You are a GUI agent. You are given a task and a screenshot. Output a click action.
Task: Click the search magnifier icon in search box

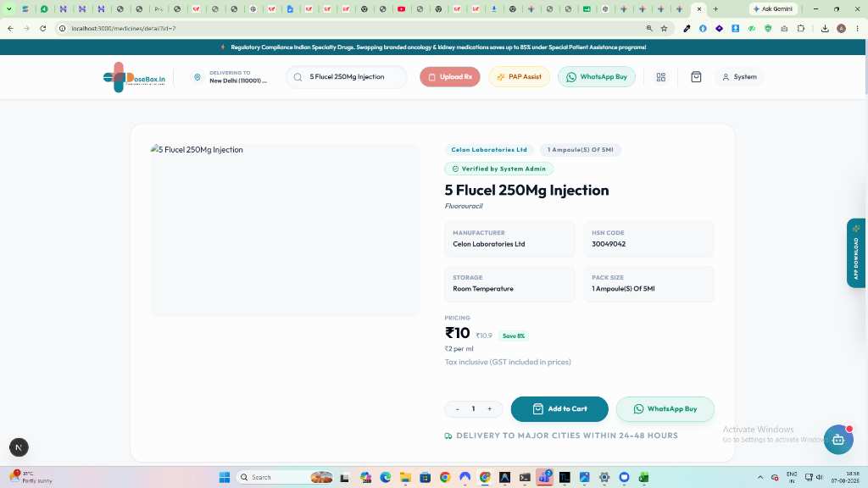(x=298, y=77)
